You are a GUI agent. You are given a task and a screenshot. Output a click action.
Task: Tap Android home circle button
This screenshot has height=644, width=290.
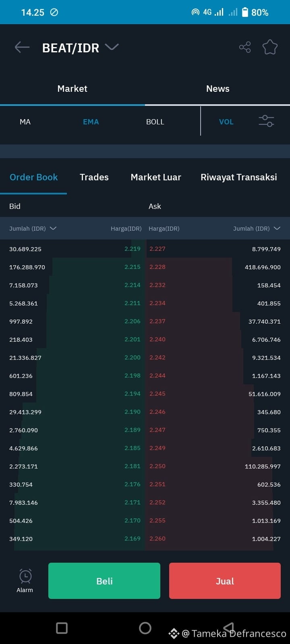145,628
